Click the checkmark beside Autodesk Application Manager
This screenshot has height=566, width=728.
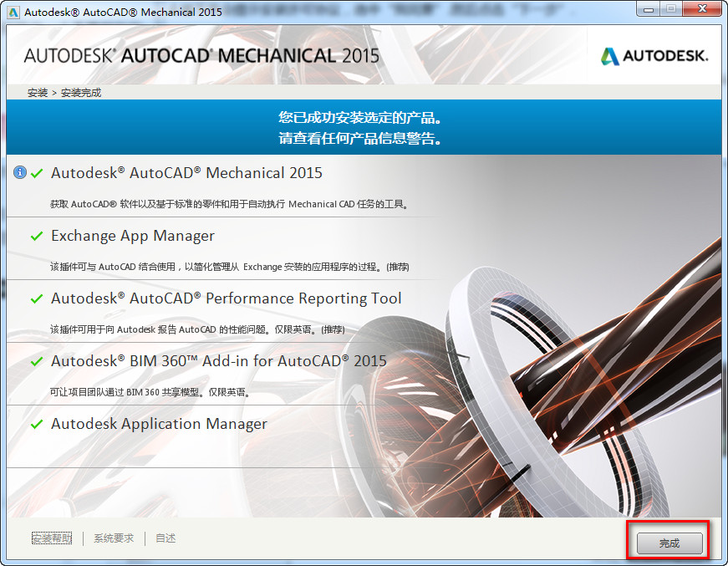[36, 424]
